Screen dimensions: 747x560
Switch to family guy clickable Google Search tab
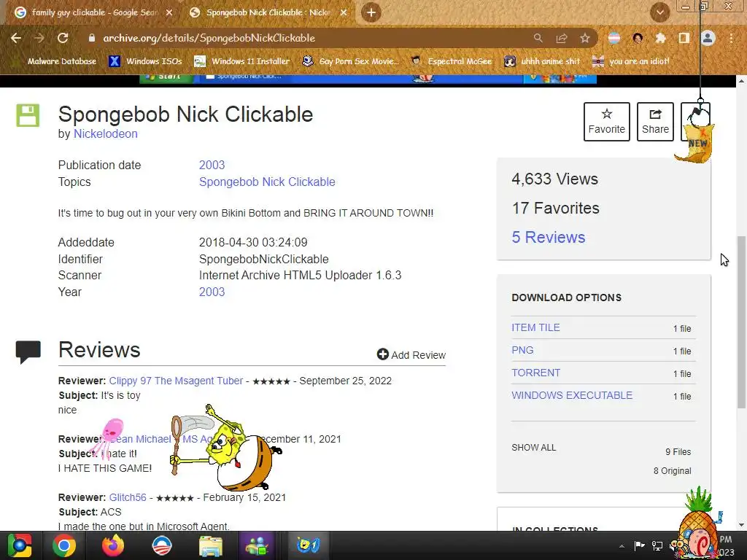coord(93,12)
